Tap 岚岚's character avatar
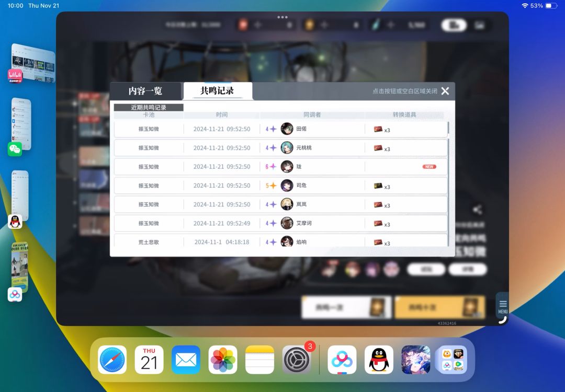 (x=287, y=204)
